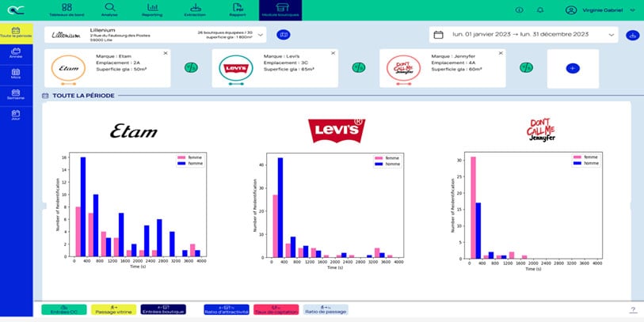The width and height of the screenshot is (644, 322).
Task: Click green compare icon after Levi's card
Action: (359, 68)
